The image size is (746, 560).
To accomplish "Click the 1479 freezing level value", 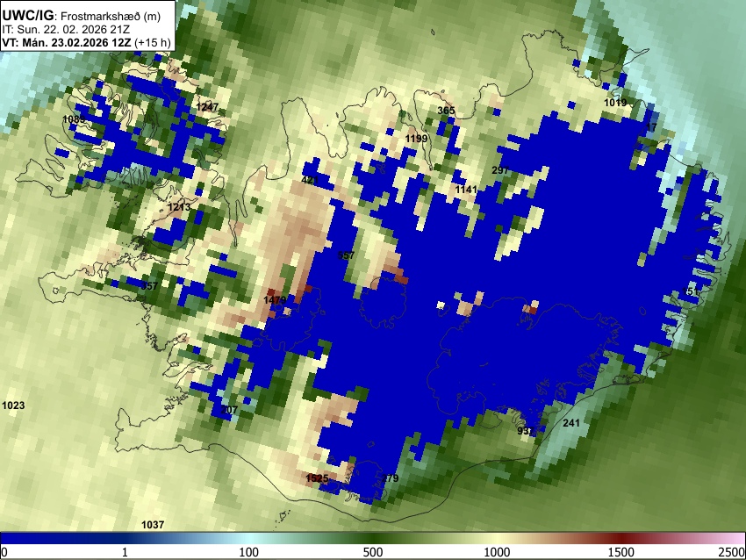I will tap(275, 299).
